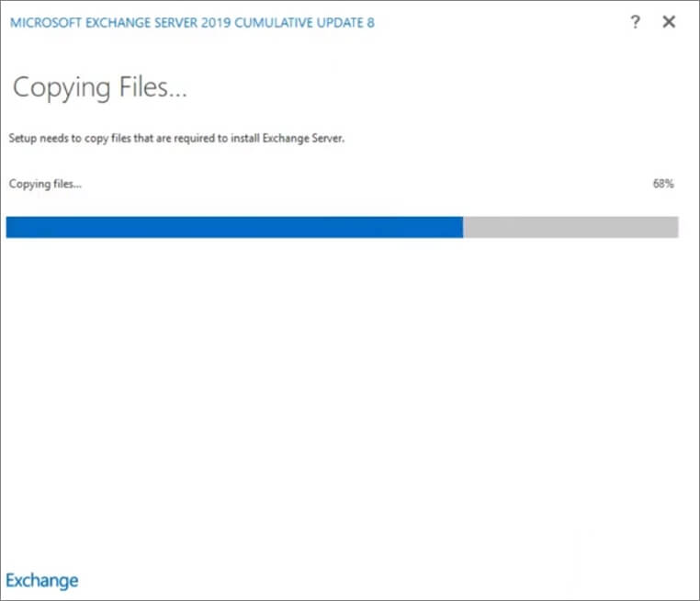Click the 'Copying files...' status label

point(45,184)
